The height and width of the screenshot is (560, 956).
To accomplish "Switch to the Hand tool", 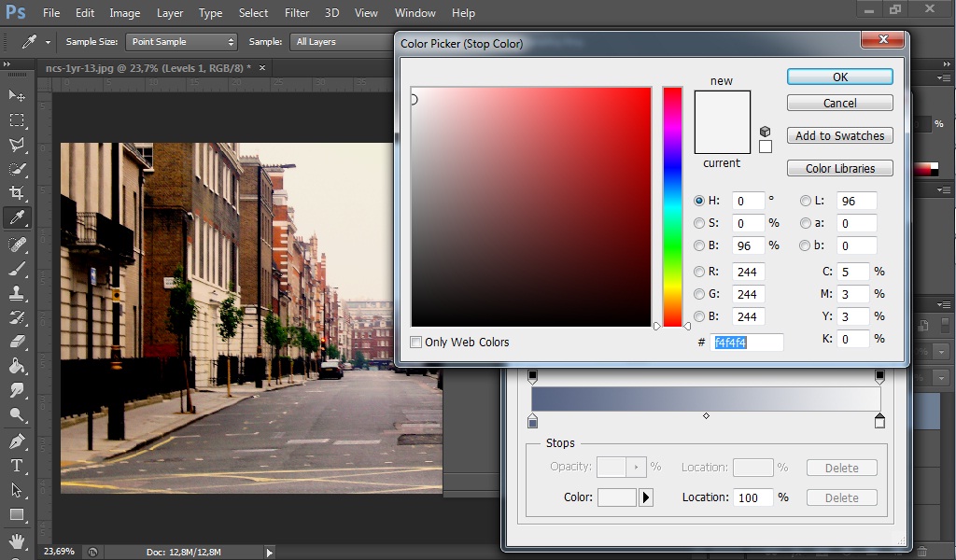I will point(17,539).
